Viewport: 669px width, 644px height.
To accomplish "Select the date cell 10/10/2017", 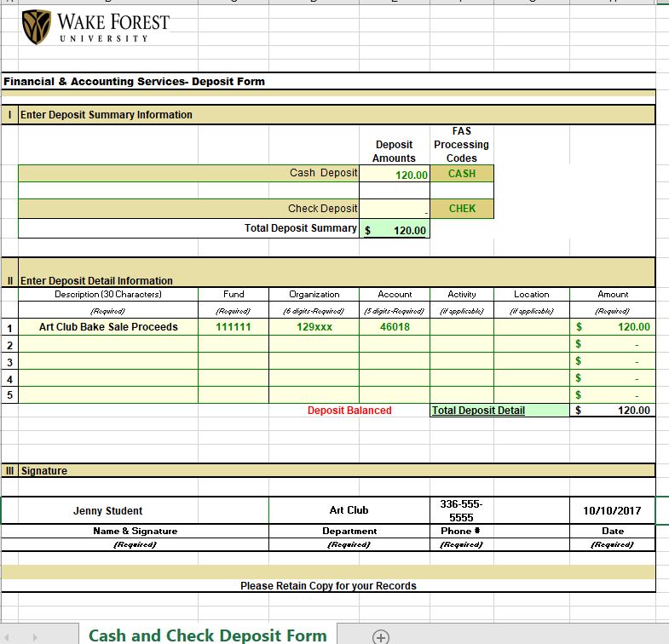I will point(612,510).
